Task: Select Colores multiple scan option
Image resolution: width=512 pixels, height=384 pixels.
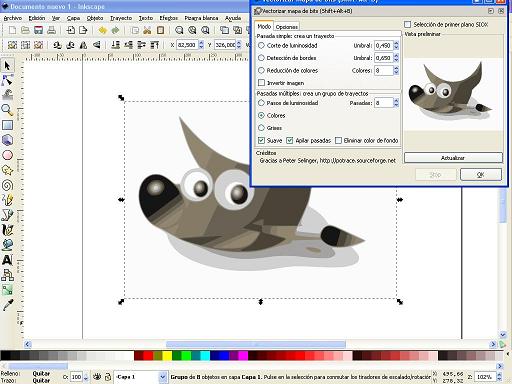Action: (x=261, y=115)
